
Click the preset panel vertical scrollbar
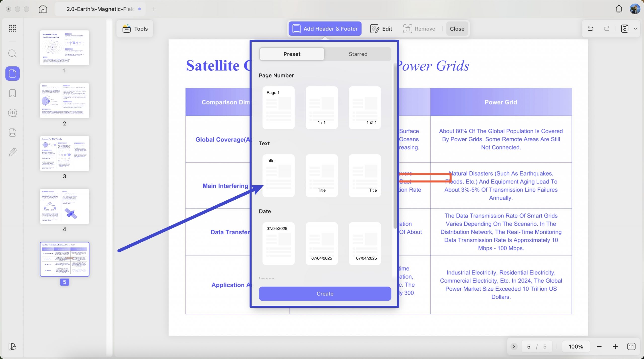(395, 146)
